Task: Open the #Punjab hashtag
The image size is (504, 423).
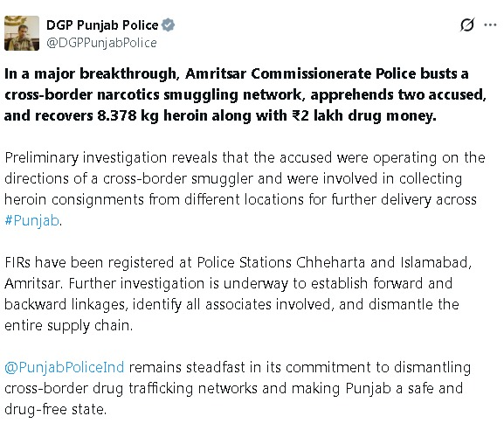Action: pyautogui.click(x=31, y=220)
